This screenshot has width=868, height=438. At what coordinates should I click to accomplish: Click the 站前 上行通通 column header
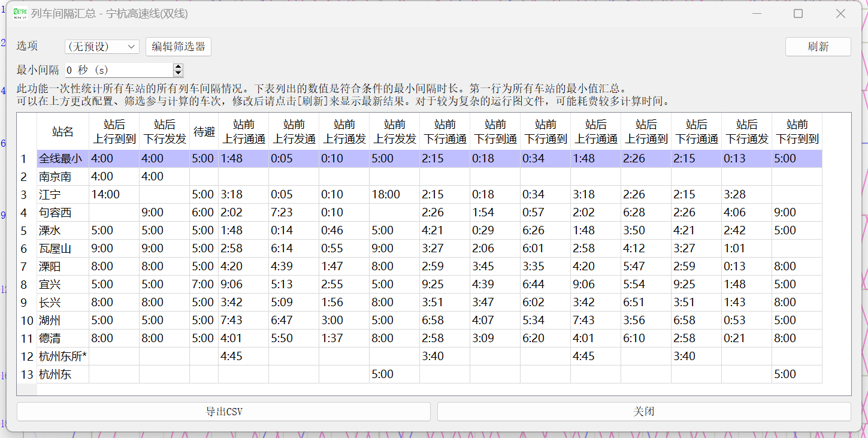244,132
